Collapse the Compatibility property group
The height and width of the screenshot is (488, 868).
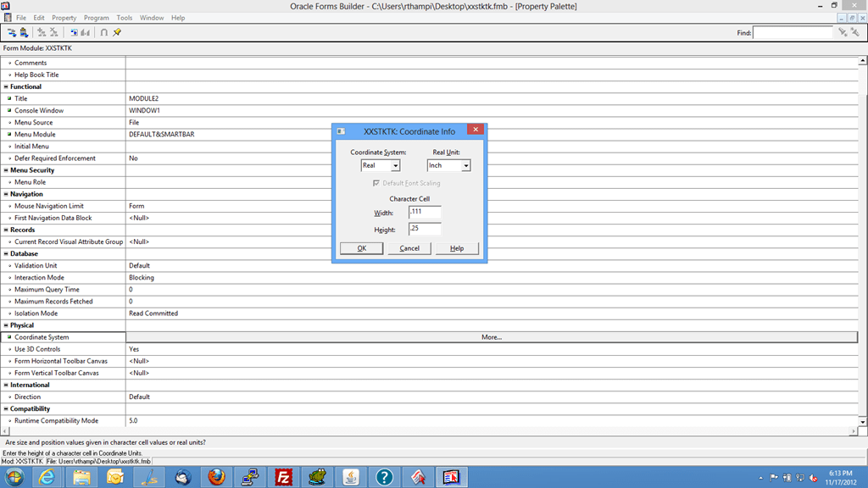coord(6,409)
